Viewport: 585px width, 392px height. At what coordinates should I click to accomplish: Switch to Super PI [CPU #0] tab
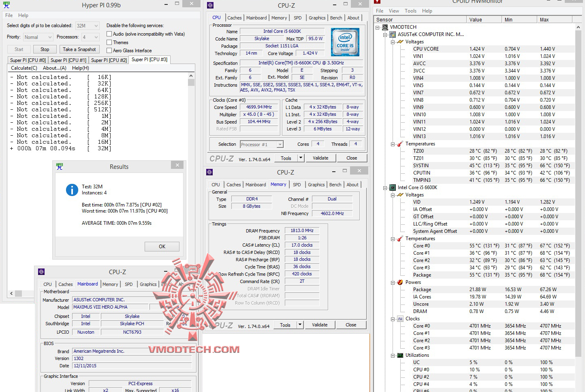pyautogui.click(x=28, y=60)
